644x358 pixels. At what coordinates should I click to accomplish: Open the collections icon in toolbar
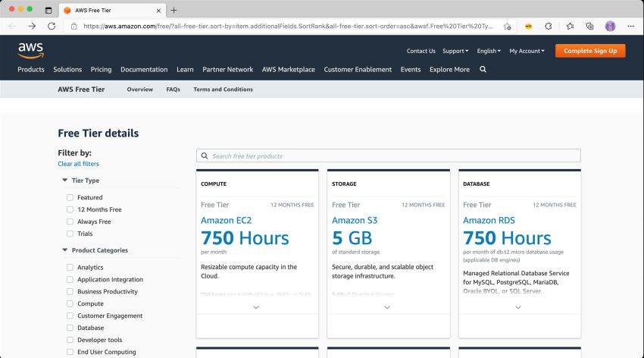tap(589, 26)
